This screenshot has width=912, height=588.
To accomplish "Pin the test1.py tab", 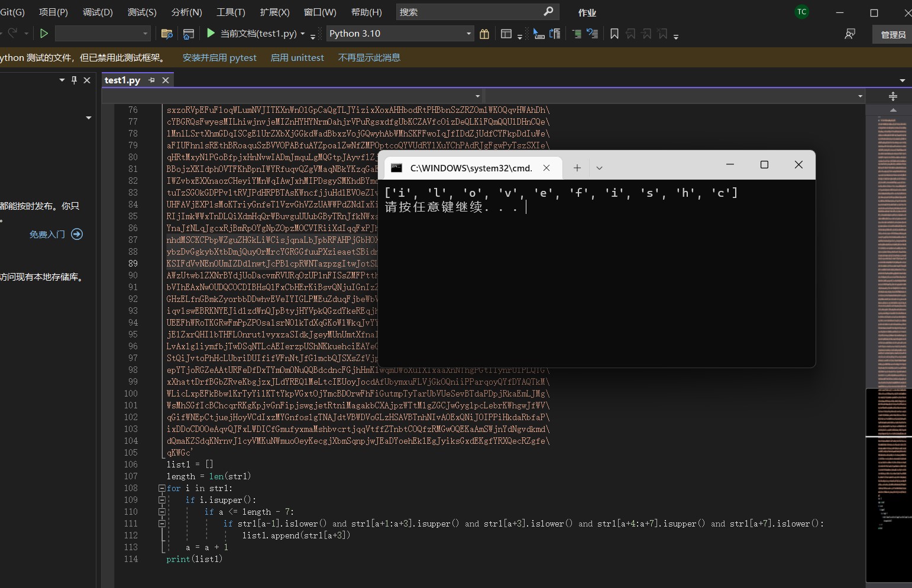I will (151, 80).
